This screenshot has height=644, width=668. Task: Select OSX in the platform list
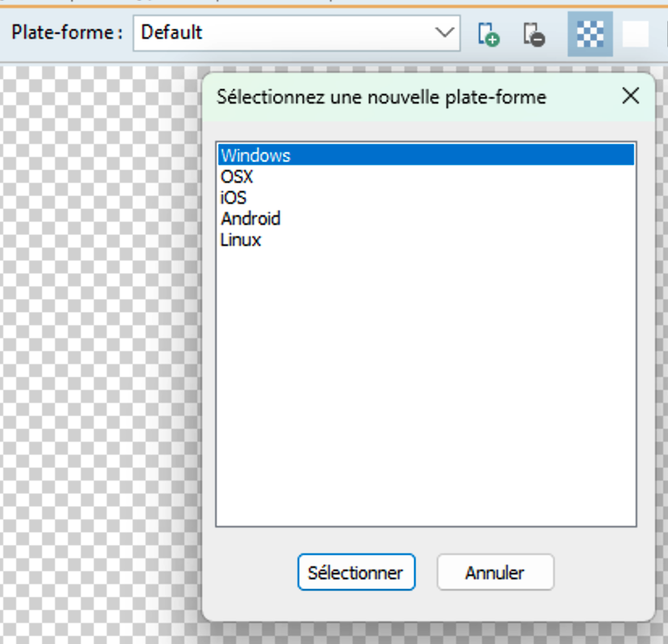[237, 176]
